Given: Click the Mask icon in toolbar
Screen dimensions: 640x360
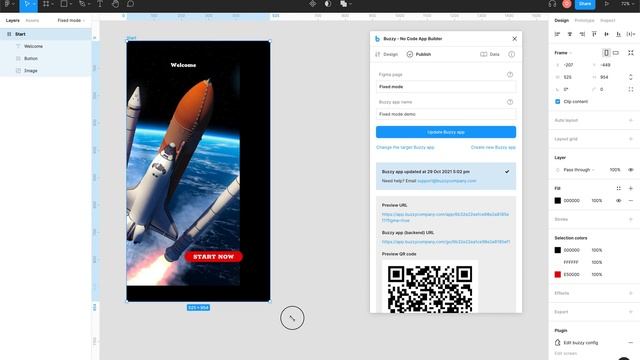Looking at the screenshot, I should pyautogui.click(x=328, y=4).
